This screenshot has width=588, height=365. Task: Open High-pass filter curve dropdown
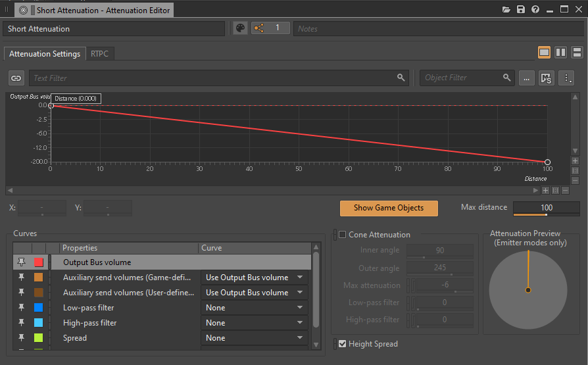255,323
